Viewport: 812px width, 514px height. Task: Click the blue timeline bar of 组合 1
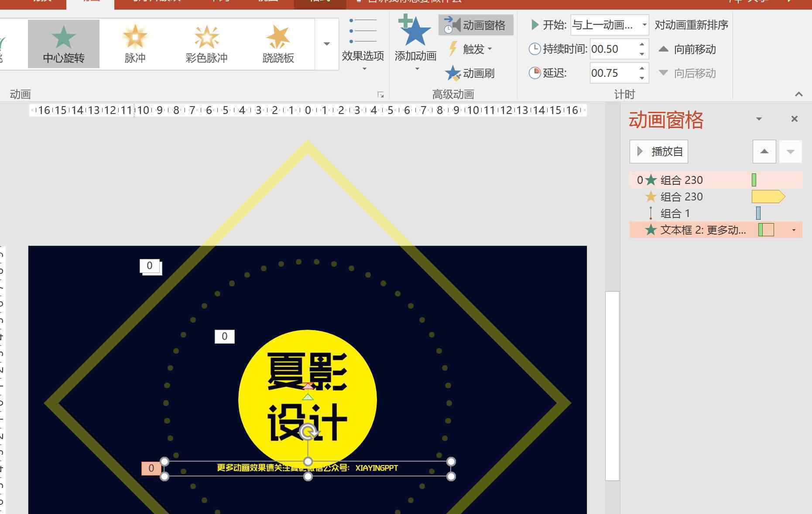pos(758,213)
